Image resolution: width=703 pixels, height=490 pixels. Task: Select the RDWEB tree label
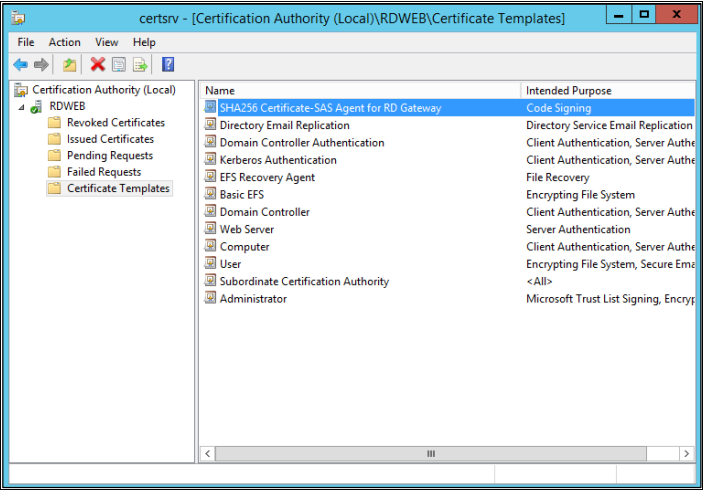point(67,106)
